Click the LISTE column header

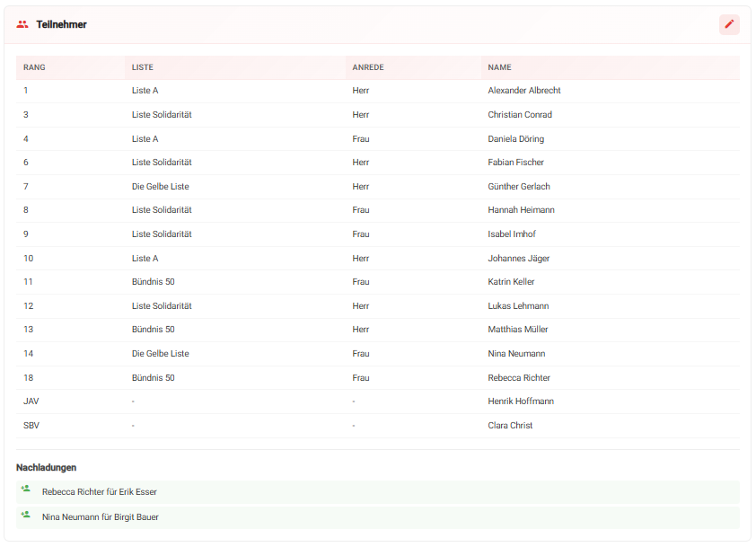142,67
